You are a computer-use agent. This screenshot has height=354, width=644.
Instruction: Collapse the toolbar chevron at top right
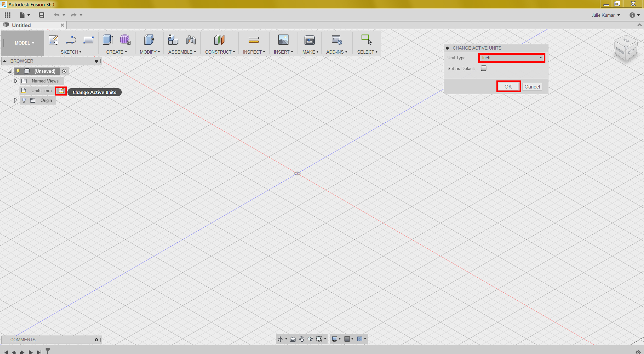pyautogui.click(x=639, y=25)
